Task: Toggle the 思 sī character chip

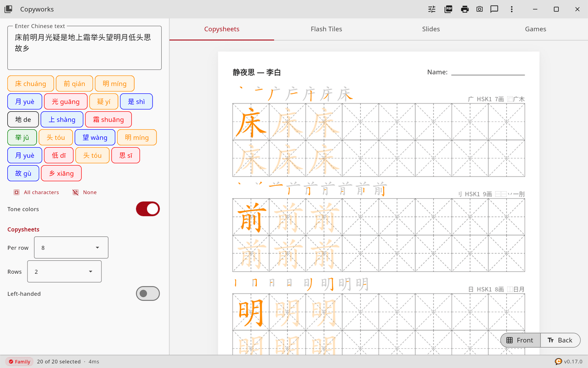Action: click(x=126, y=155)
